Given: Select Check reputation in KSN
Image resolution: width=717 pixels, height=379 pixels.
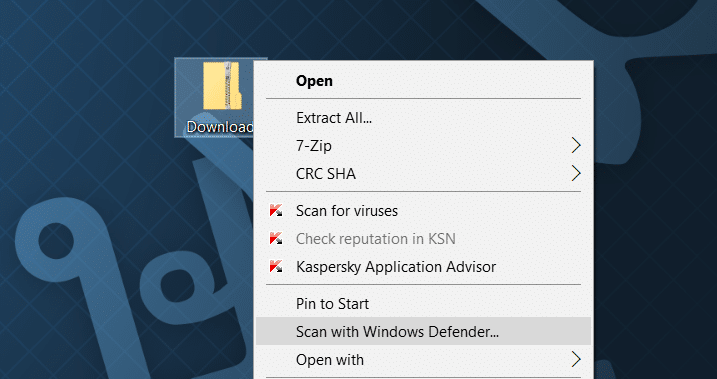Looking at the screenshot, I should click(x=423, y=239).
